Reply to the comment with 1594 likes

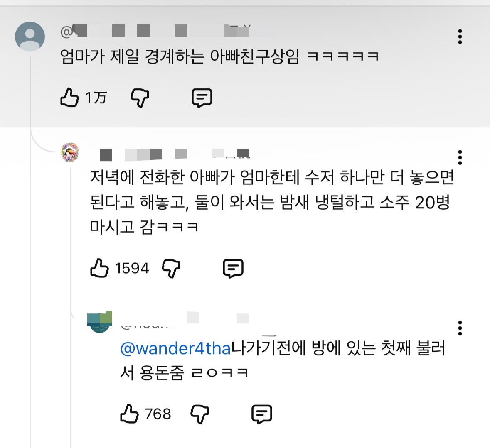point(233,269)
